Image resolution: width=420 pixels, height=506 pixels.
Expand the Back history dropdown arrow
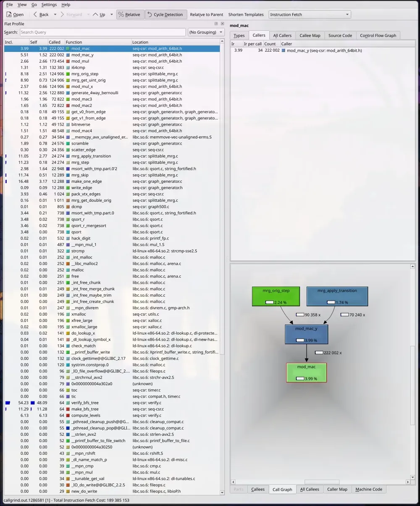(55, 14)
